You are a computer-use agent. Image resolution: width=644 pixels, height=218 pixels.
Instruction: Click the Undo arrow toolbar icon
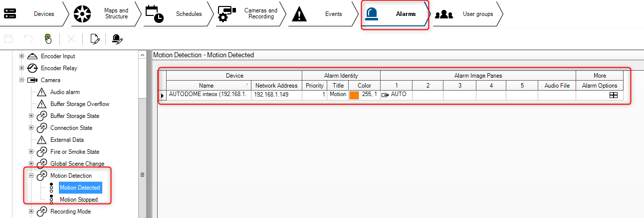pos(28,39)
